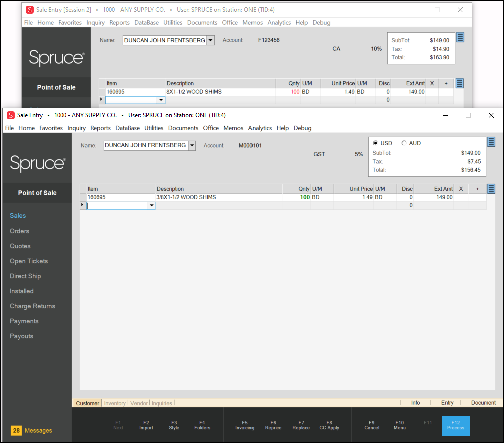Open Reports menu in front window
This screenshot has width=504, height=443.
point(100,128)
